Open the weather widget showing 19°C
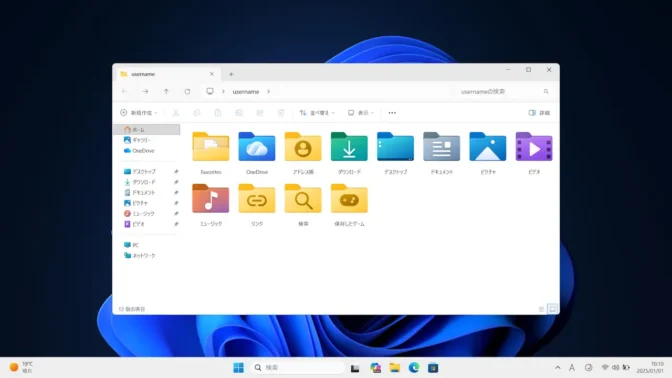The width and height of the screenshot is (672, 378). pos(21,367)
